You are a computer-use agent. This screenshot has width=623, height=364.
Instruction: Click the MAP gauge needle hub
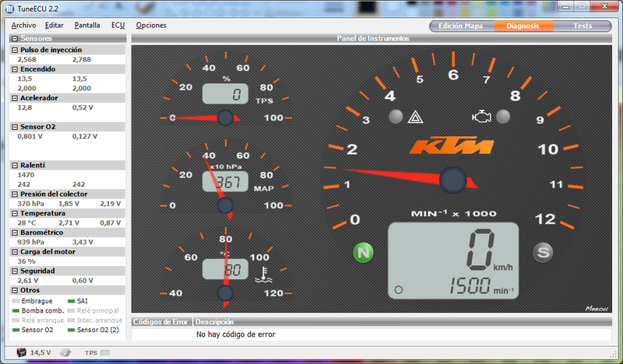pyautogui.click(x=225, y=205)
